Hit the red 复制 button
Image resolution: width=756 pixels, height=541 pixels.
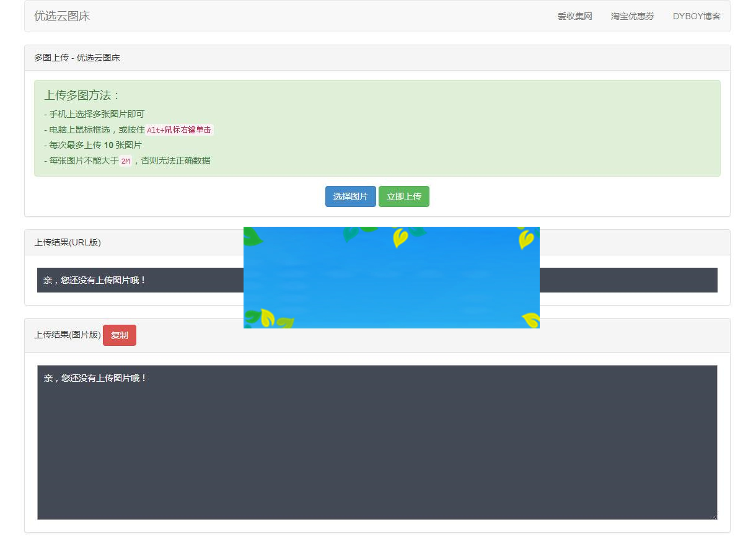(x=119, y=335)
